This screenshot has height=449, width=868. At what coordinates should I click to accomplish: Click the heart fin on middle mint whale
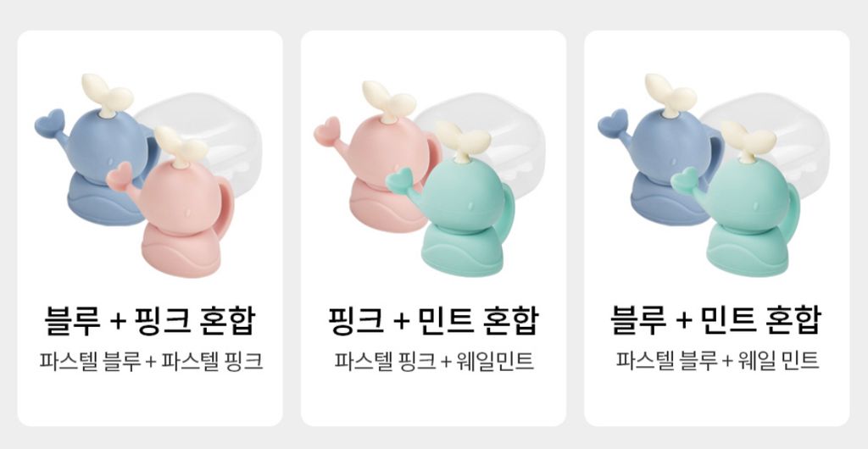[x=400, y=180]
